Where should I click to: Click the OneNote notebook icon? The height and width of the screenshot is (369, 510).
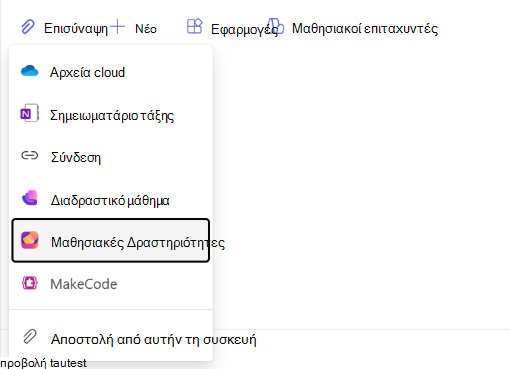(30, 114)
